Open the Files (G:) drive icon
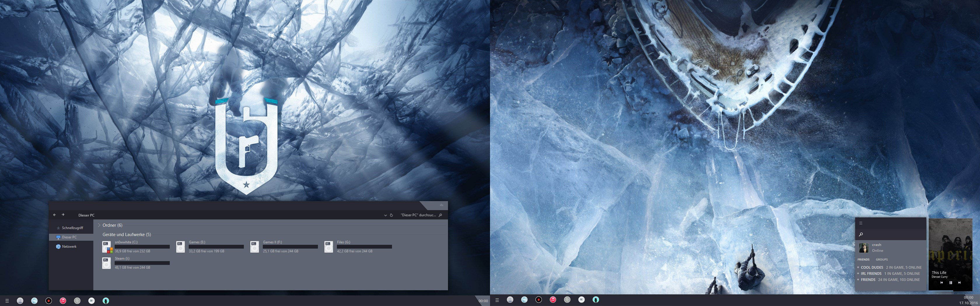The image size is (980, 306). pyautogui.click(x=329, y=247)
